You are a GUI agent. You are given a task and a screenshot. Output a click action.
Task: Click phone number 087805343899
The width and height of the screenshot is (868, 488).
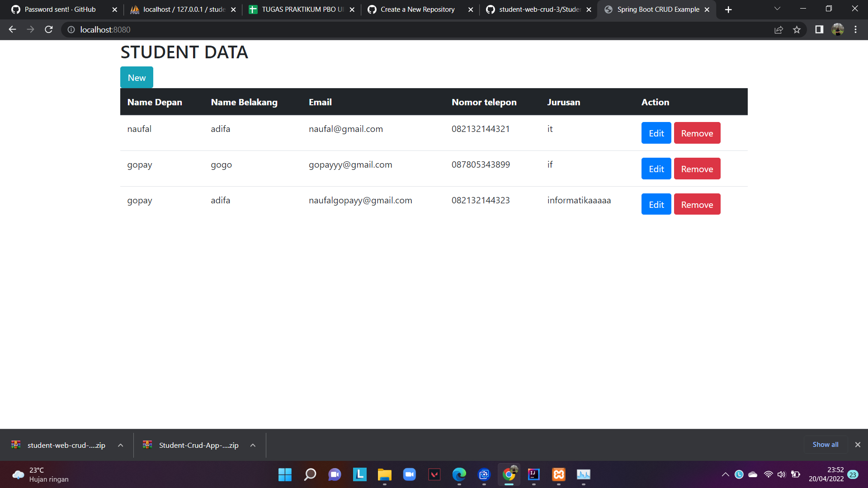481,164
